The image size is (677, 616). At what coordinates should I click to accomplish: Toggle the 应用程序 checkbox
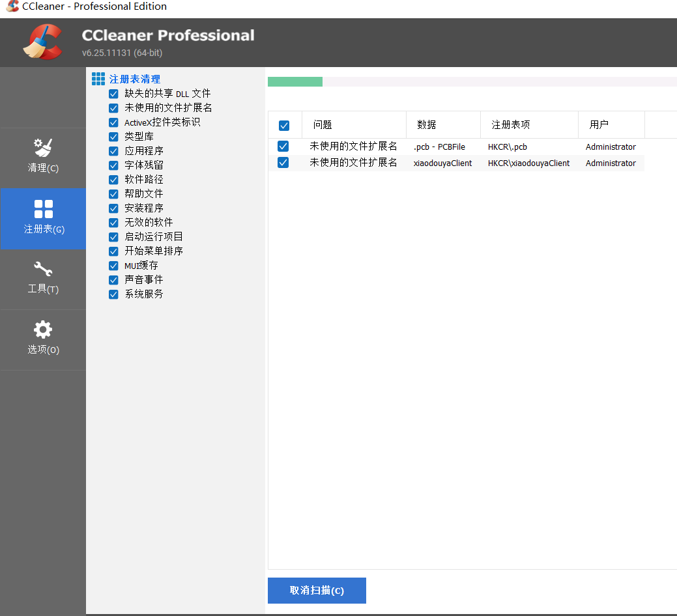(113, 151)
